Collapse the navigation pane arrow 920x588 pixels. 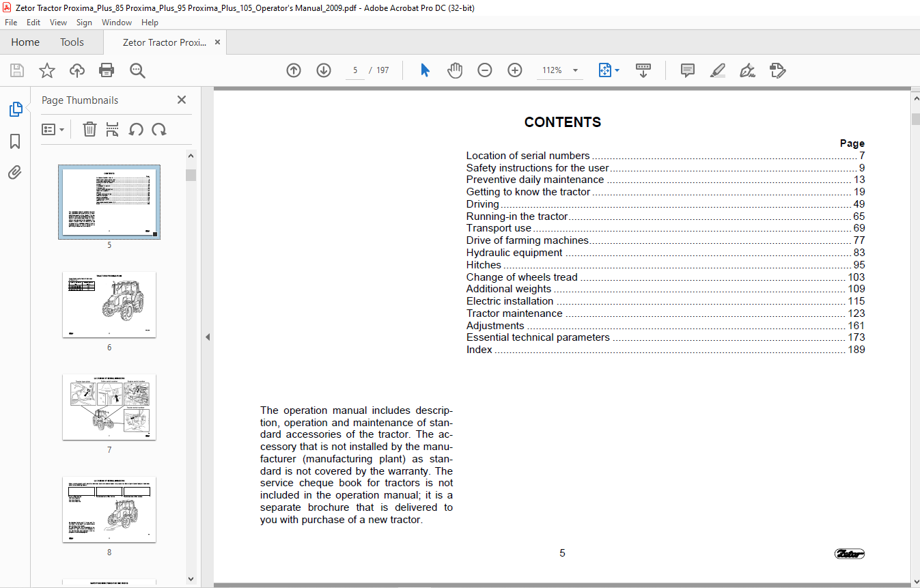pyautogui.click(x=208, y=337)
